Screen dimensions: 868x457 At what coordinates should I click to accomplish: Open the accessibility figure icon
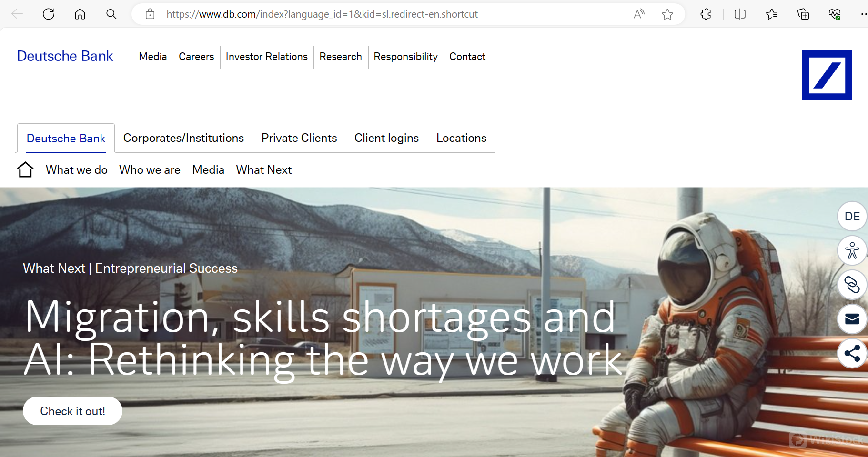[852, 250]
